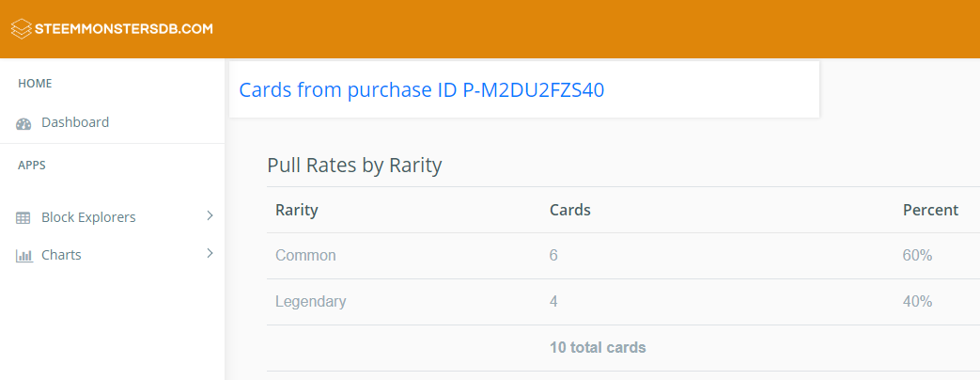Screen dimensions: 980x380
Task: Click the Dashboard gauge icon
Action: (23, 123)
